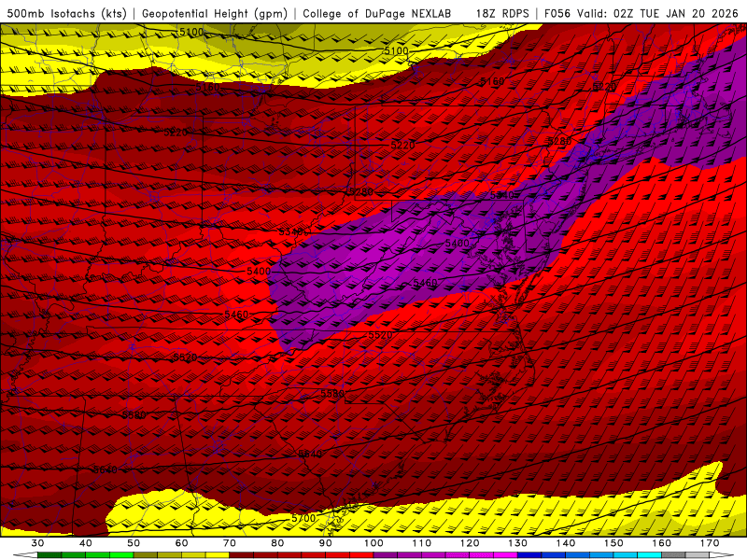The height and width of the screenshot is (560, 747).
Task: Select the gray swatch near 170 kts
Action: (x=698, y=555)
